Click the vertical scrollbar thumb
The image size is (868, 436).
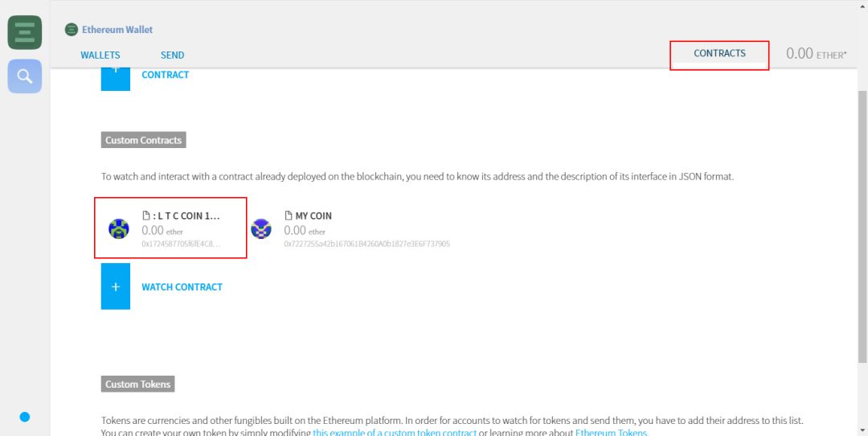(862, 227)
